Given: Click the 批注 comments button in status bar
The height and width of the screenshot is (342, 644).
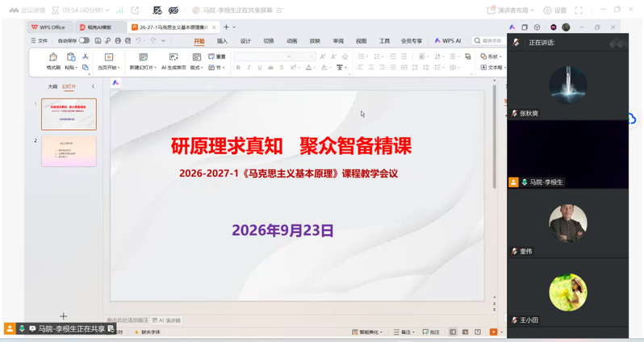Looking at the screenshot, I should click(431, 332).
